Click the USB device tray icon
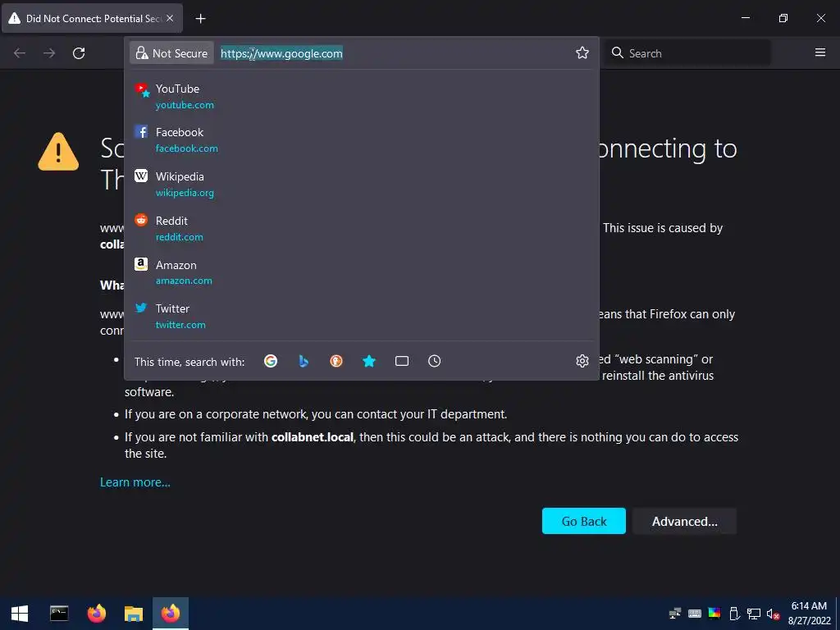 click(734, 614)
